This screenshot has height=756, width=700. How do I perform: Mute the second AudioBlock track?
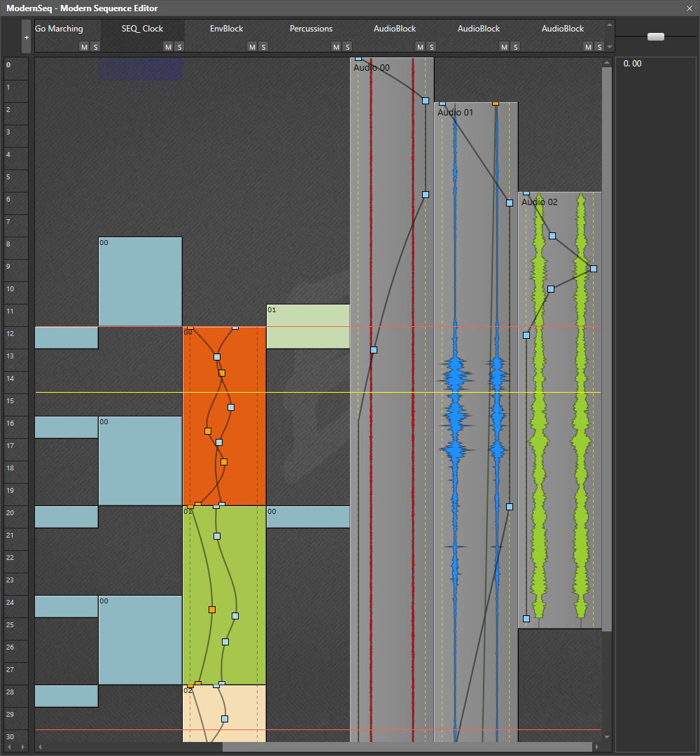(x=504, y=47)
